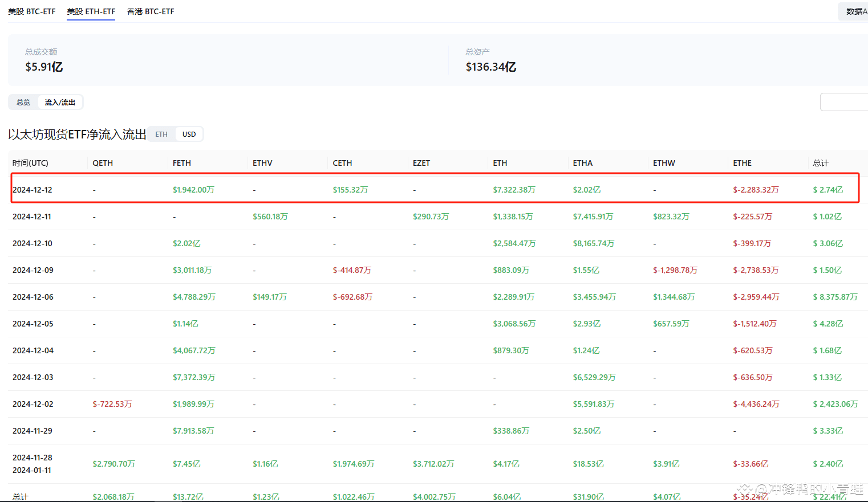
Task: Click the QETH column header
Action: point(102,162)
